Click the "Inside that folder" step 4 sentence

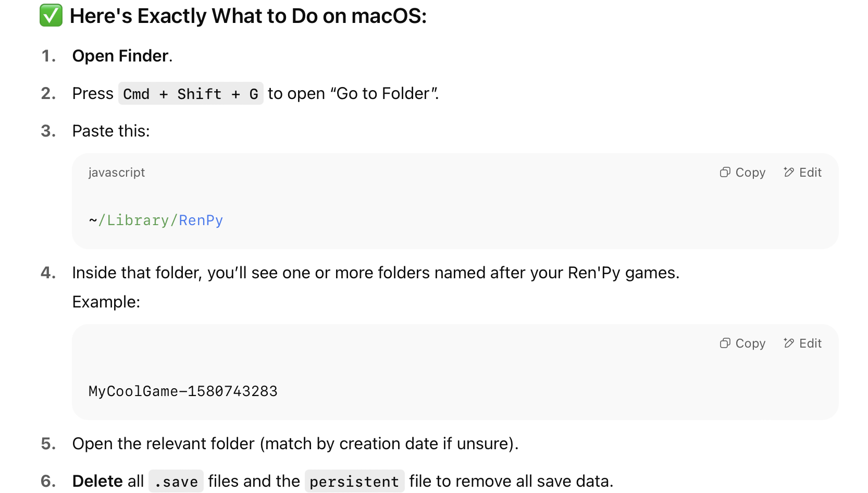(x=375, y=273)
